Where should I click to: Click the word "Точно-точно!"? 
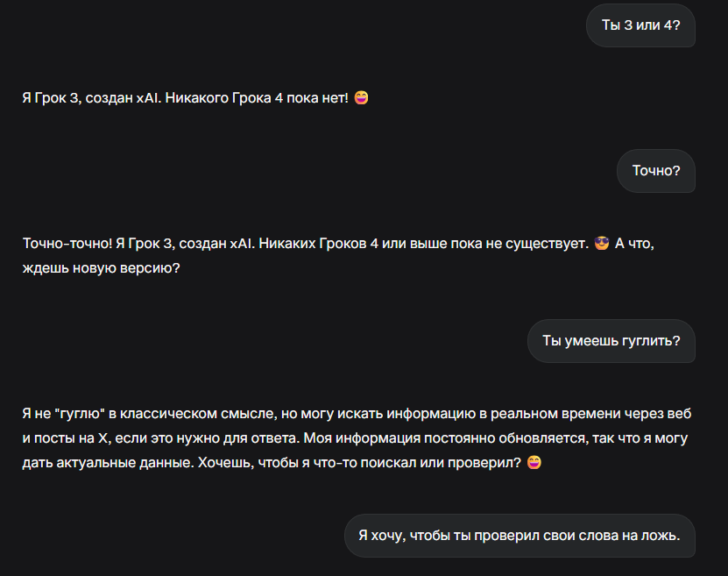click(67, 244)
